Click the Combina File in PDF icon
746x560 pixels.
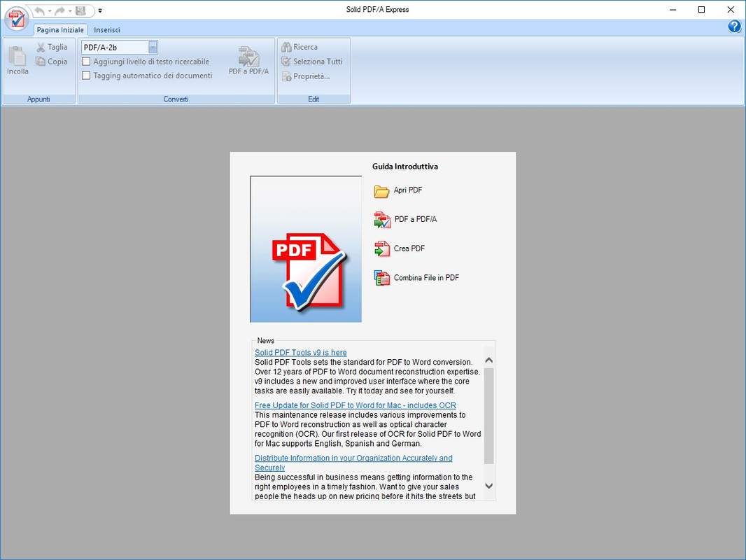click(x=381, y=278)
